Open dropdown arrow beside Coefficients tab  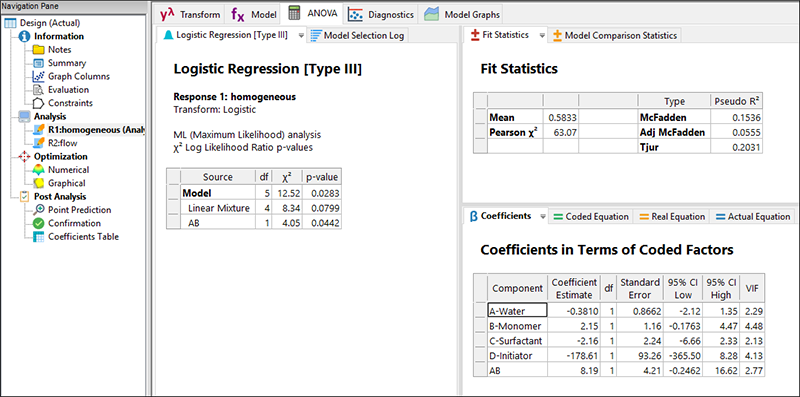(x=542, y=216)
